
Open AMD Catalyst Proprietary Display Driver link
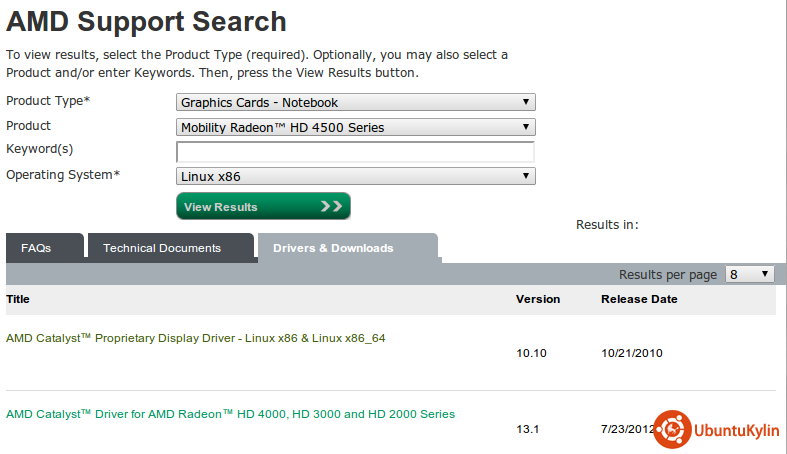click(195, 338)
